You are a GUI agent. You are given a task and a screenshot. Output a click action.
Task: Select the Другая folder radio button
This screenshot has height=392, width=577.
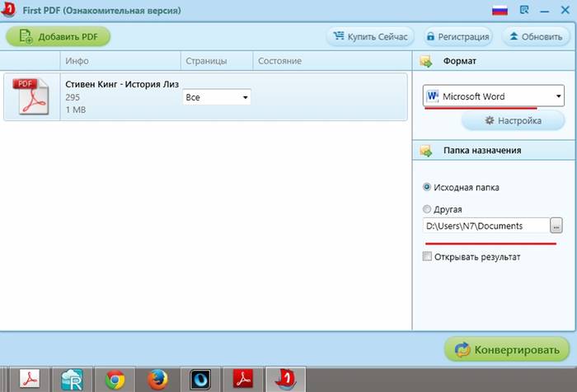click(426, 209)
